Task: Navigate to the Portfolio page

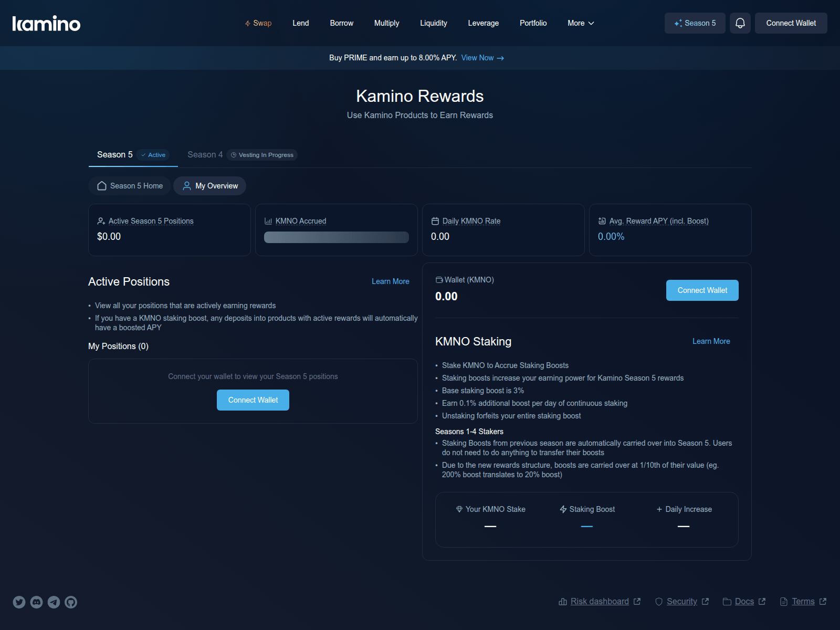Action: [533, 23]
